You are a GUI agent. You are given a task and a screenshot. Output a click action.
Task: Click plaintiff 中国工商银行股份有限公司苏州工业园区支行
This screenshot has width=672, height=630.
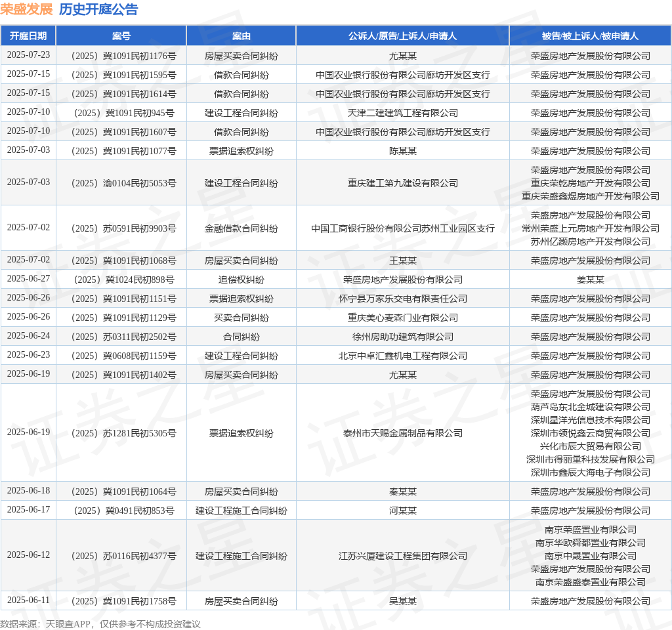point(402,228)
